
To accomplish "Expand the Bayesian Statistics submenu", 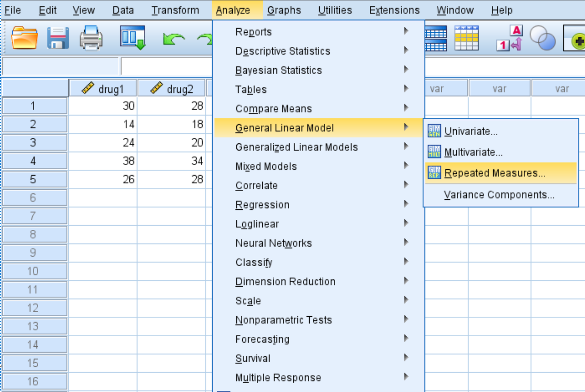I will [319, 70].
